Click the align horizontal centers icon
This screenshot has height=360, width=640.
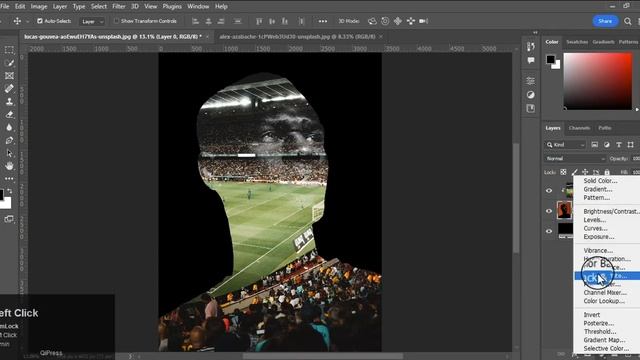point(208,21)
